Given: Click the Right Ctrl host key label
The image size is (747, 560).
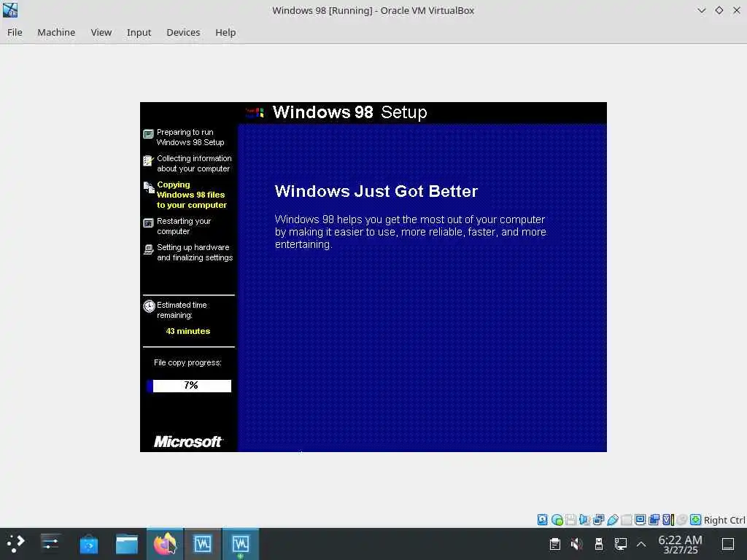Looking at the screenshot, I should 724,520.
